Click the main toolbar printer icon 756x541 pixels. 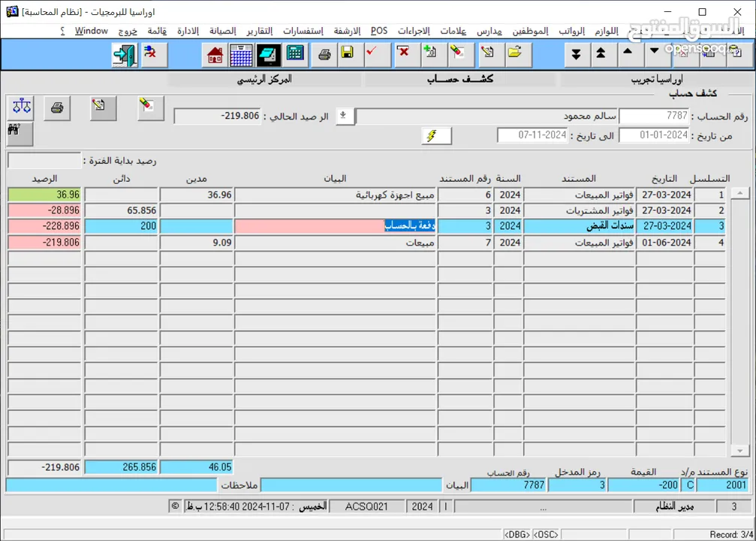[324, 55]
